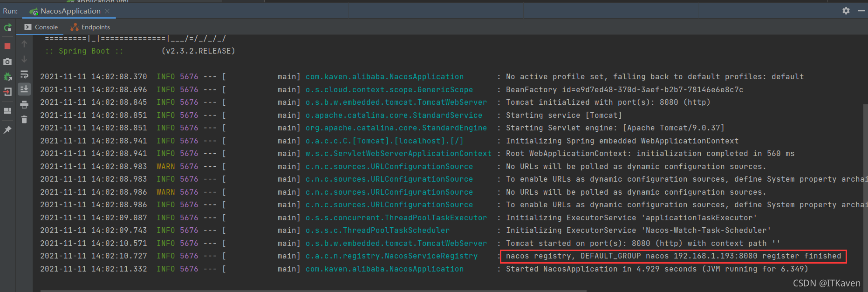This screenshot has height=292, width=868.
Task: Open com.kaven.alibaba.NacosApplication link at 14:02:08.370
Action: [384, 77]
